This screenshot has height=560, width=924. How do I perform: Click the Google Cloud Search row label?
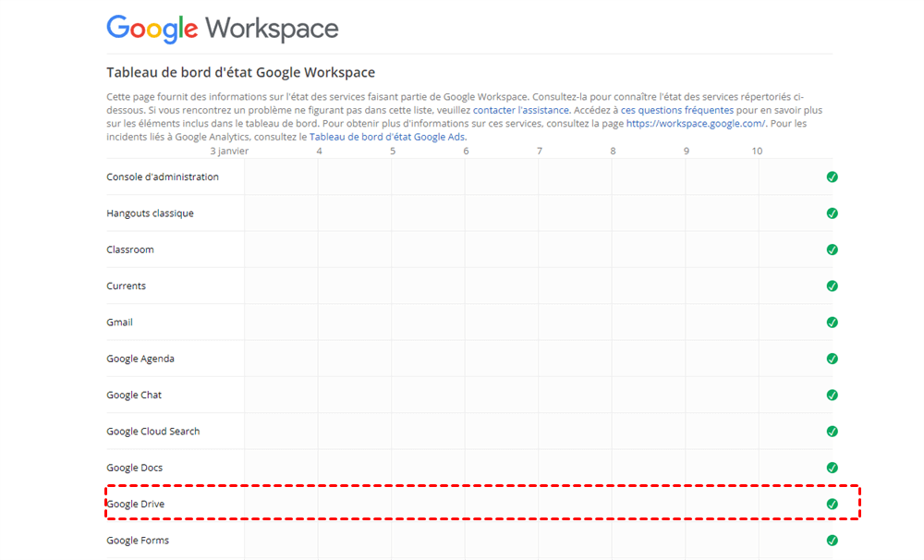point(152,432)
